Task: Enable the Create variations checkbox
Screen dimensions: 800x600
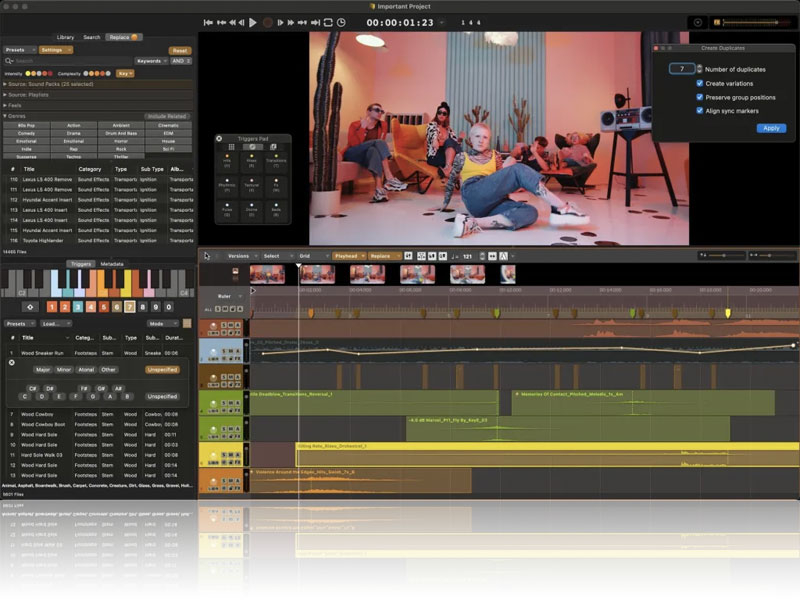Action: tap(699, 83)
